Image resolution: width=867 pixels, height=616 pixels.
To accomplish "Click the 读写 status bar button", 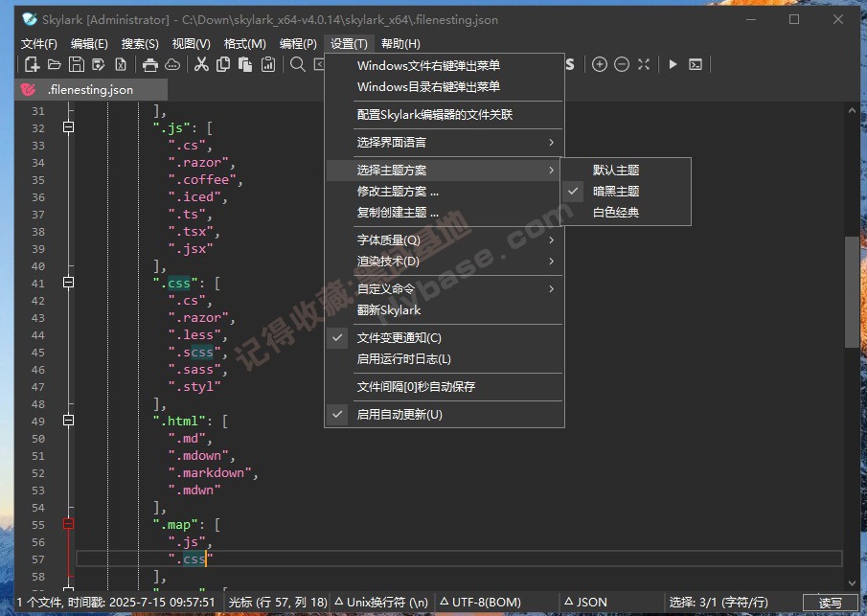I will point(830,603).
